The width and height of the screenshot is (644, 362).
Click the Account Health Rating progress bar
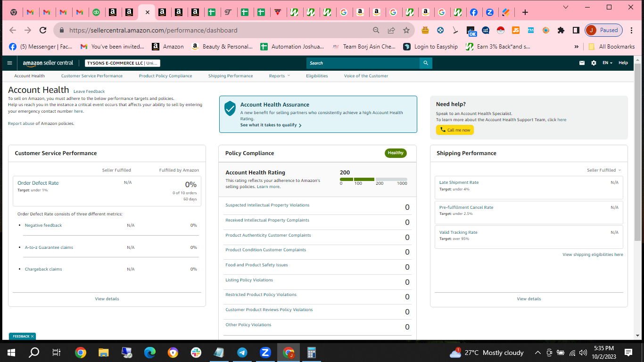(x=373, y=180)
